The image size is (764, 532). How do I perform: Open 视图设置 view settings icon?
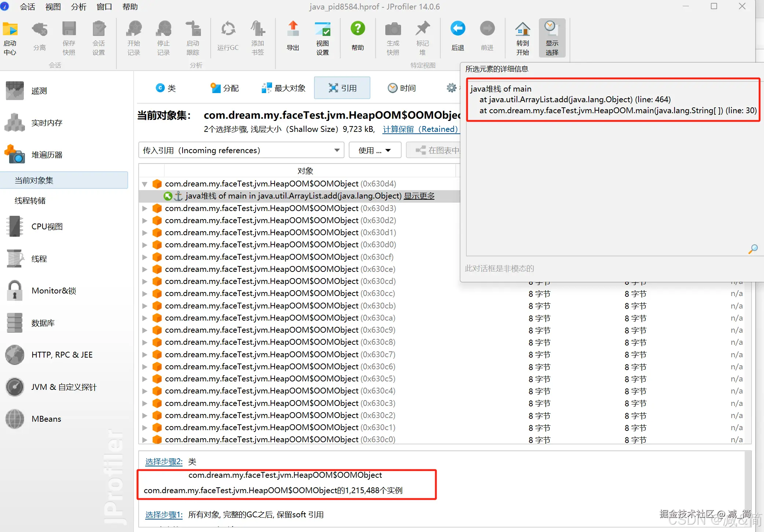(322, 30)
